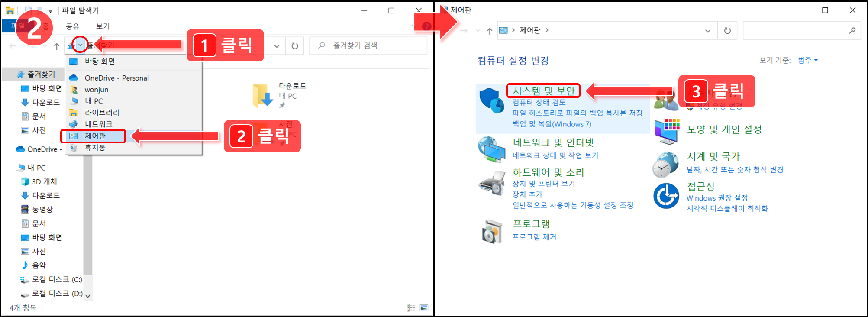This screenshot has height=317, width=868.
Task: Select 라이브러리 in the address dropdown list
Action: coord(133,113)
